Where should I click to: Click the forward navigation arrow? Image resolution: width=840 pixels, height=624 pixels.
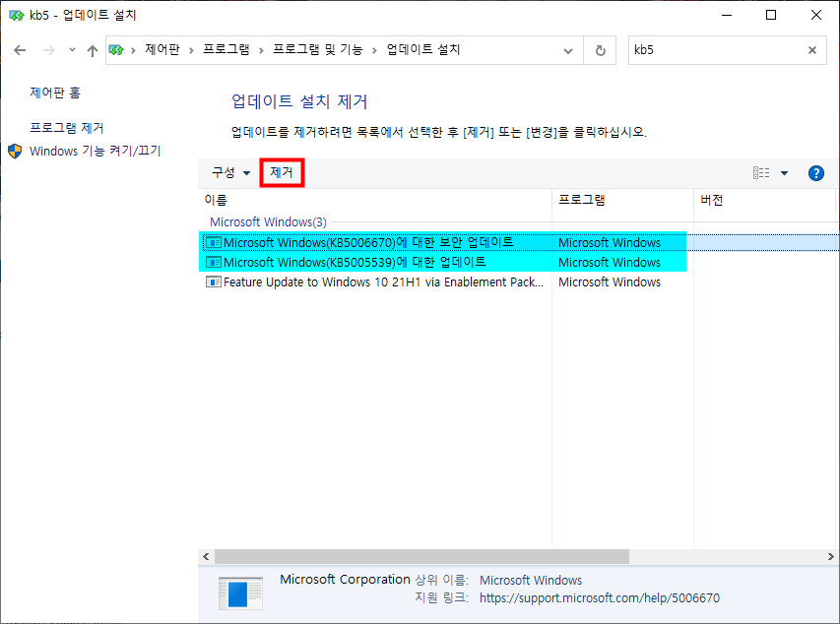pos(49,50)
